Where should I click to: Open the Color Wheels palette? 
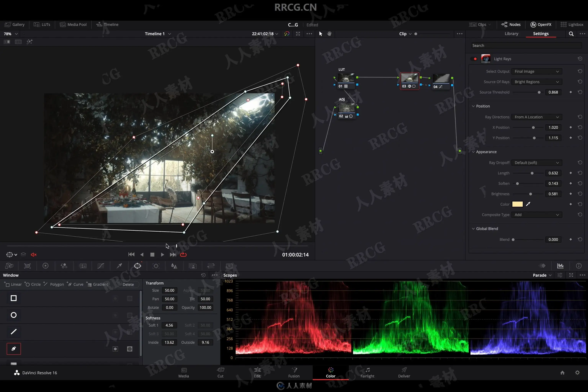pyautogui.click(x=46, y=266)
